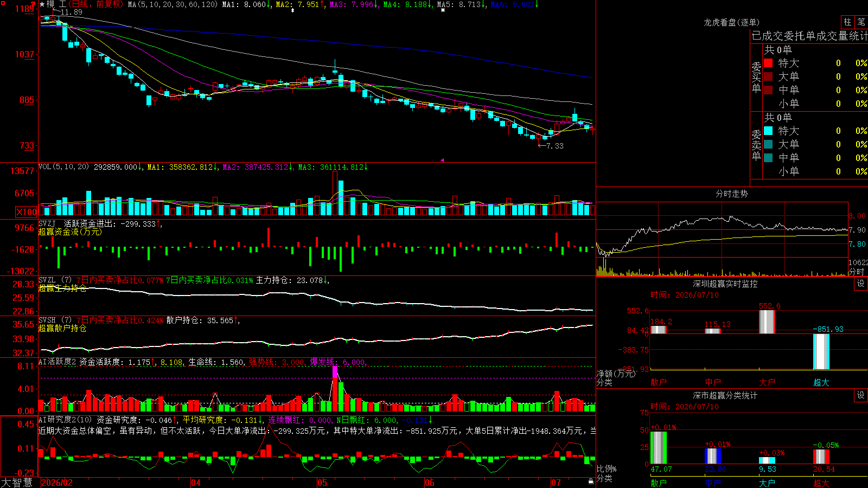The height and width of the screenshot is (488, 868).
Task: Click the 超大 bar showing -851.93
Action: point(821,351)
